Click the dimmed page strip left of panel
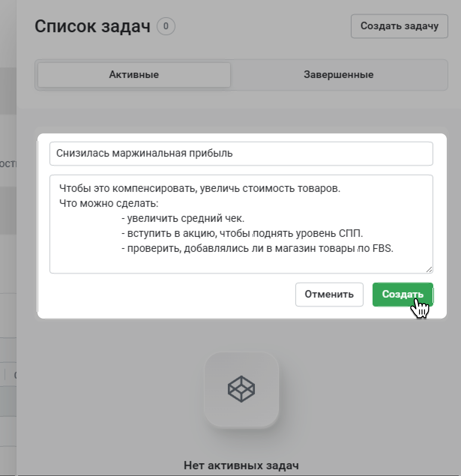The width and height of the screenshot is (461, 476). [7, 262]
